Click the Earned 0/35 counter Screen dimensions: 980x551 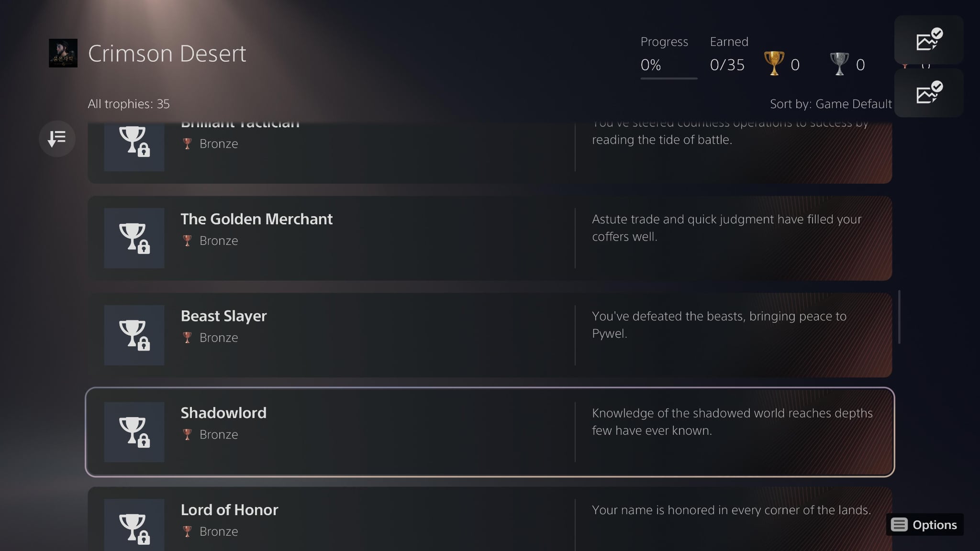727,65
